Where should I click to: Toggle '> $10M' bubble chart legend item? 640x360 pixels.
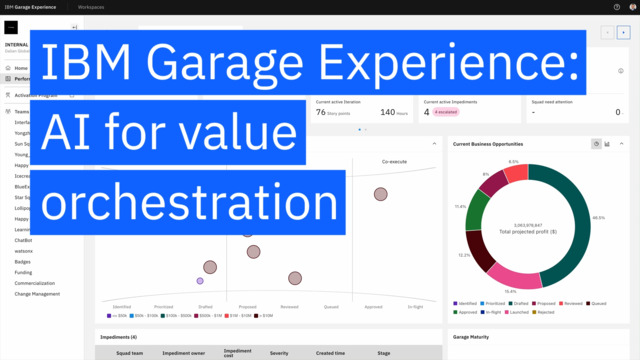263,316
